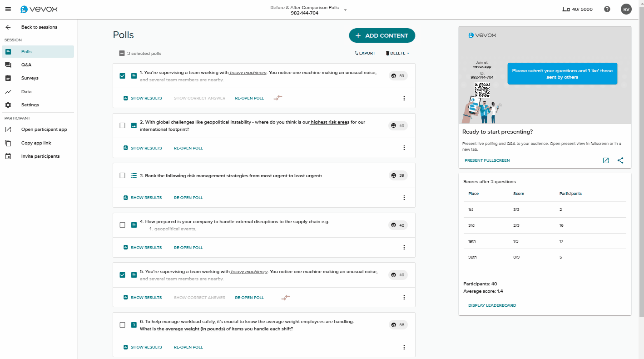Click Display Leaderboard link

click(x=492, y=305)
